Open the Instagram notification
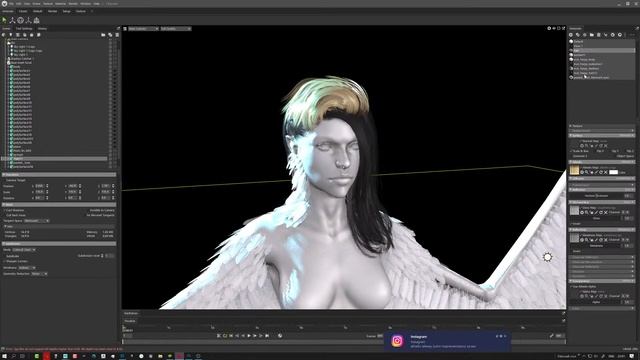640x360 pixels. 447,341
